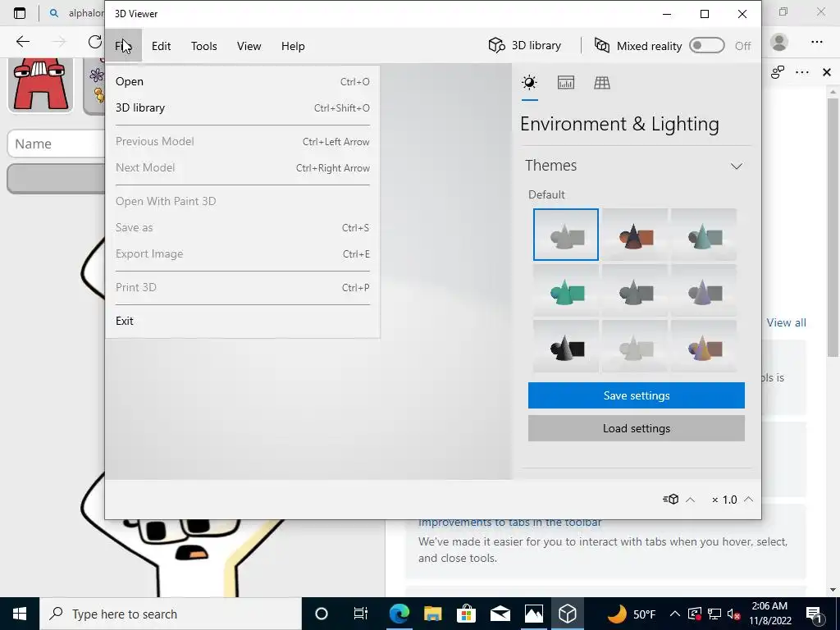Show hidden system tray icons
Image resolution: width=840 pixels, height=630 pixels.
tap(675, 614)
